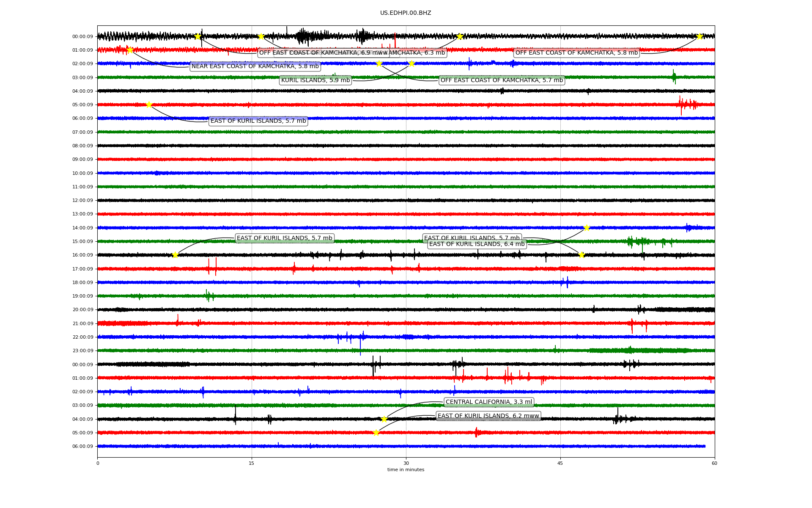Click the OFF EAST COAST OF KAMCHATKA, 5.8 mb label

click(x=576, y=53)
